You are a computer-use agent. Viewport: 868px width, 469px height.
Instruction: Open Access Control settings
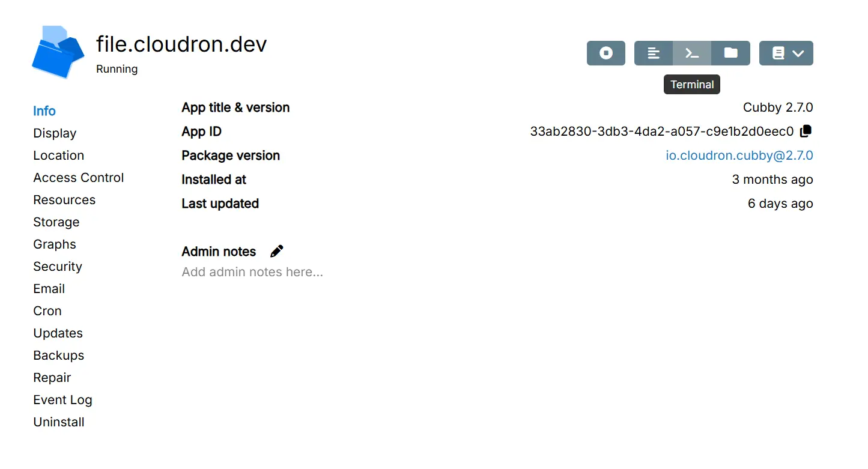78,178
